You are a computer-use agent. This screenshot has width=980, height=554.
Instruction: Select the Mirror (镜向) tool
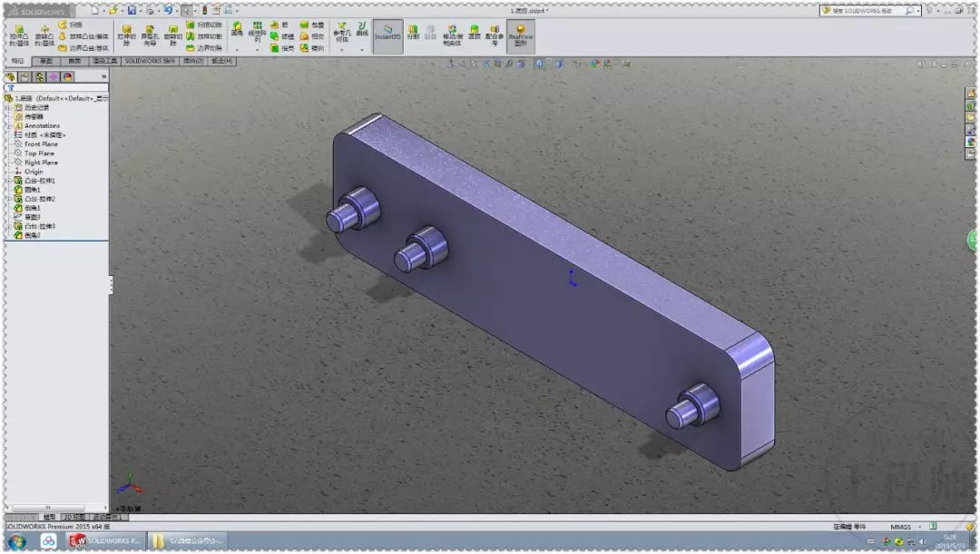coord(312,48)
